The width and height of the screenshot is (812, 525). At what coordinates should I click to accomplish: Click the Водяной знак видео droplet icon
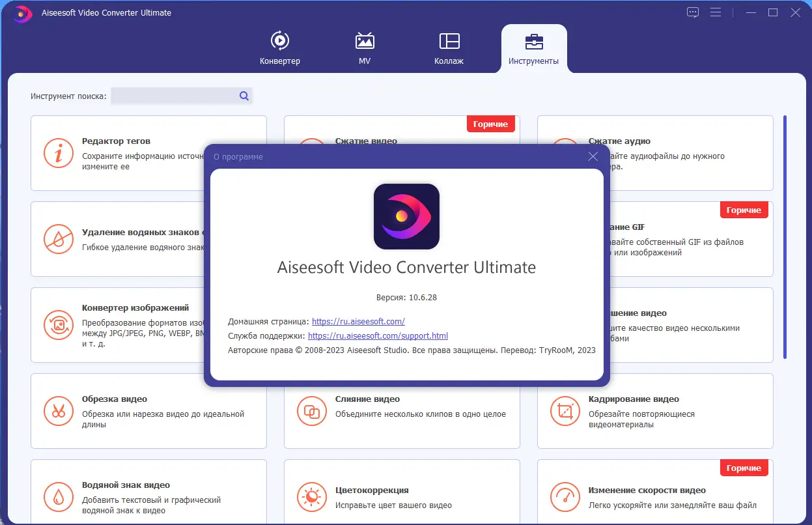[x=59, y=498]
